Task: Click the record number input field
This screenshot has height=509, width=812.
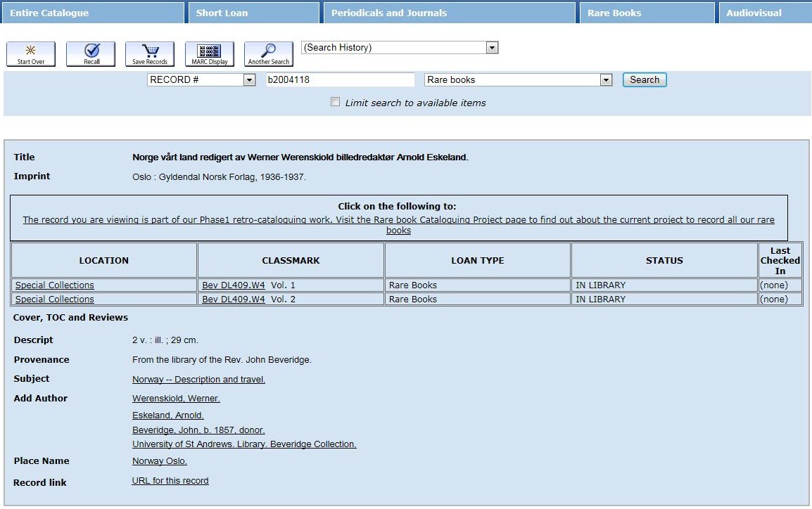Action: point(341,79)
